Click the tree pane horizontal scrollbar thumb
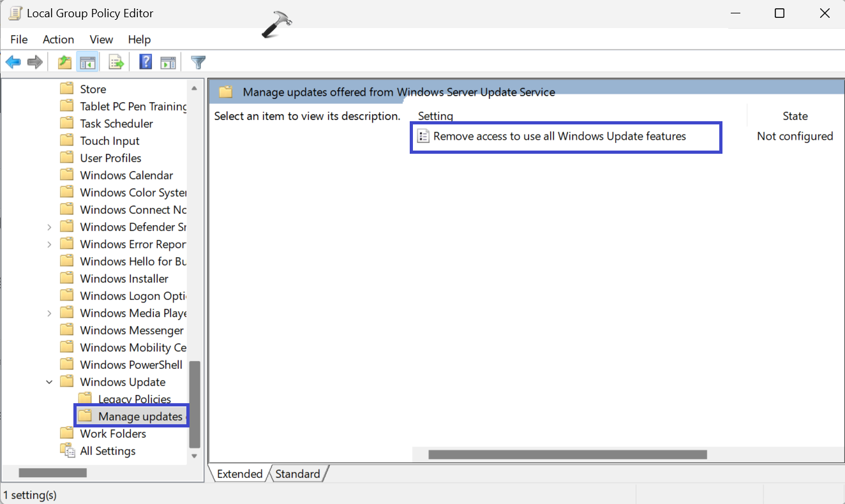This screenshot has height=504, width=845. point(53,473)
